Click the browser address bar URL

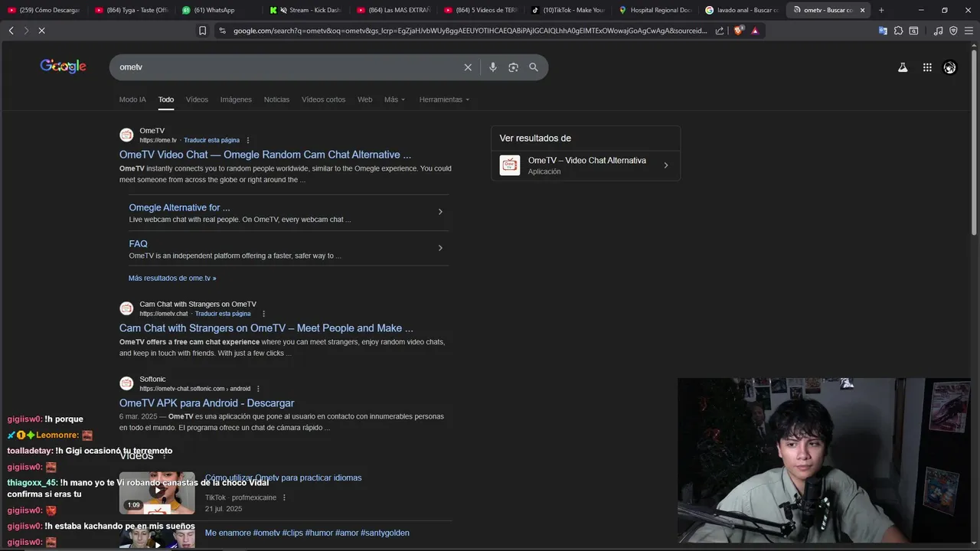pyautogui.click(x=470, y=31)
